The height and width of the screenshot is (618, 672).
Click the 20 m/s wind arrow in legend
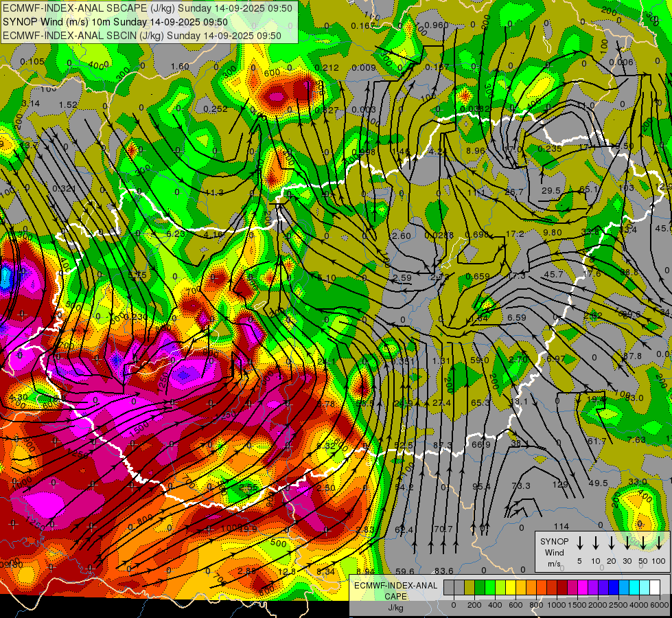(611, 542)
